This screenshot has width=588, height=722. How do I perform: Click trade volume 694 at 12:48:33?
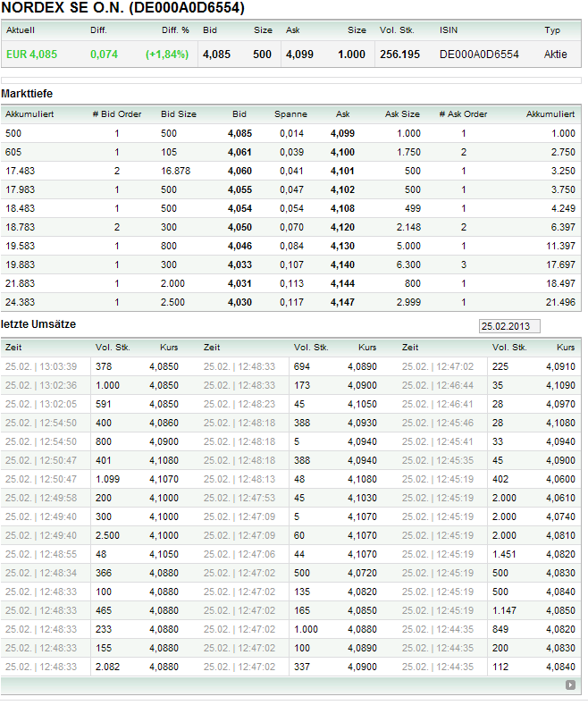click(x=302, y=366)
